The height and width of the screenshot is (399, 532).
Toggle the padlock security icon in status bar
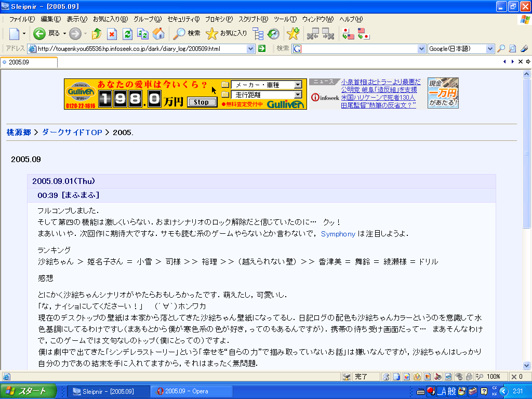469,377
